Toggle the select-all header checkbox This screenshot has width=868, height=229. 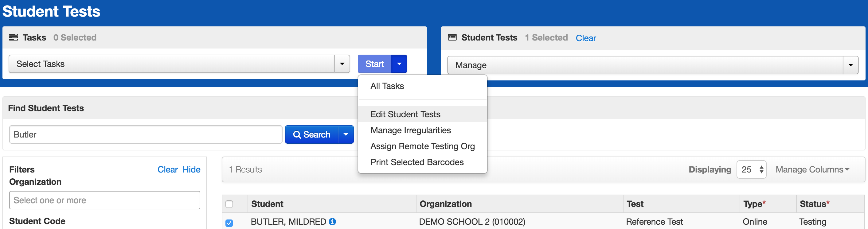pyautogui.click(x=229, y=204)
